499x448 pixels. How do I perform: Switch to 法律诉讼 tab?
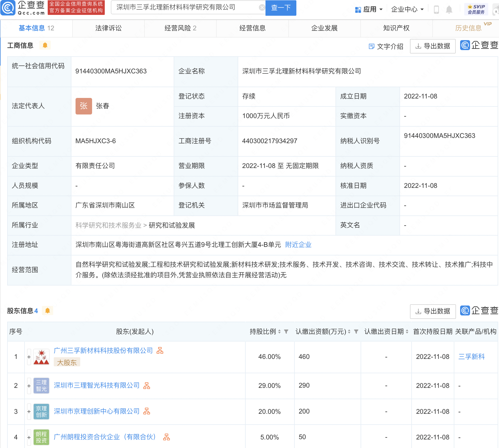click(x=108, y=28)
